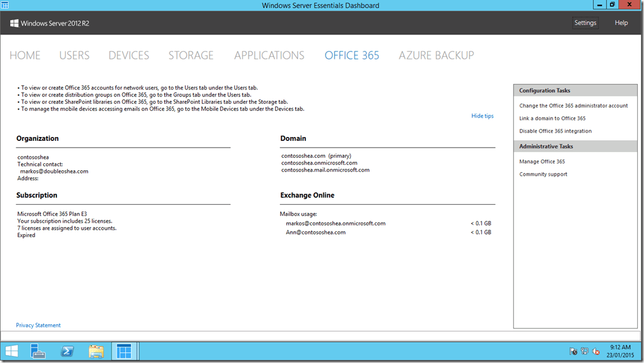
Task: Click the clock in the system tray
Action: (x=616, y=351)
